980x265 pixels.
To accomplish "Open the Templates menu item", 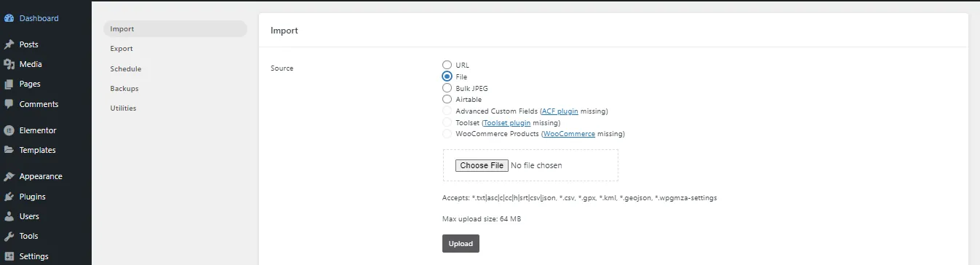I will coord(46,150).
